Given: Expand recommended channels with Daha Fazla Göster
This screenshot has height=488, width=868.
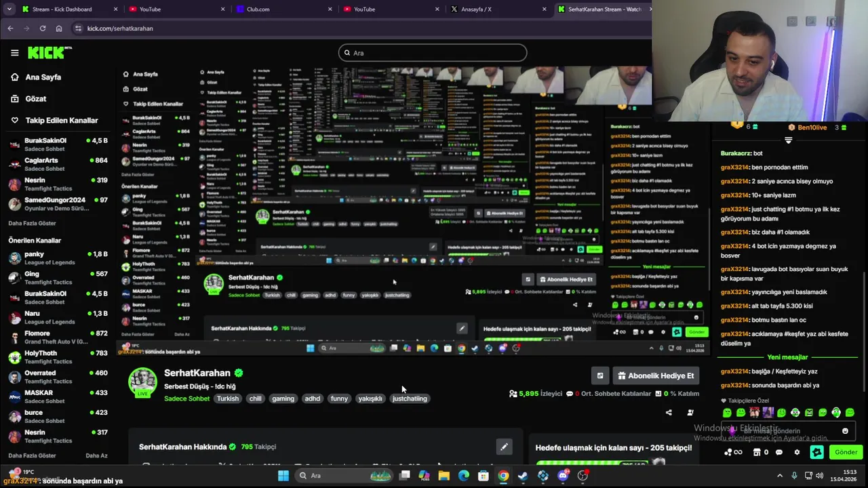Looking at the screenshot, I should [x=32, y=455].
